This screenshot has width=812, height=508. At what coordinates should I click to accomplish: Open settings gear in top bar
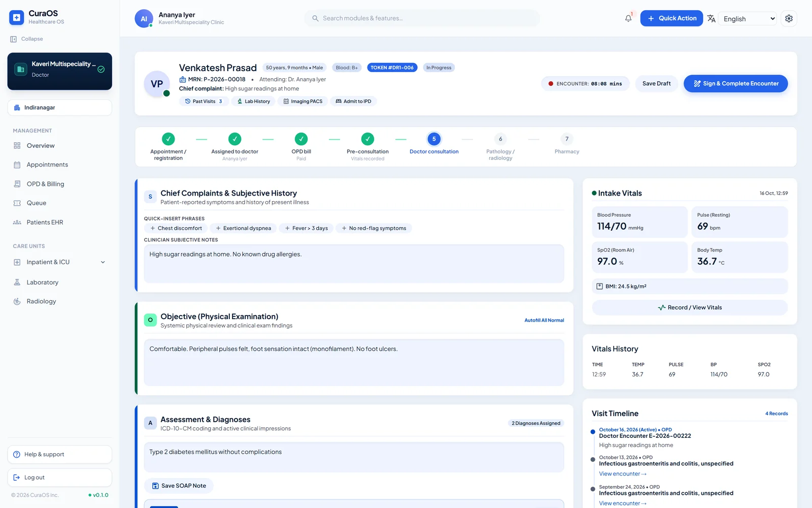click(789, 18)
